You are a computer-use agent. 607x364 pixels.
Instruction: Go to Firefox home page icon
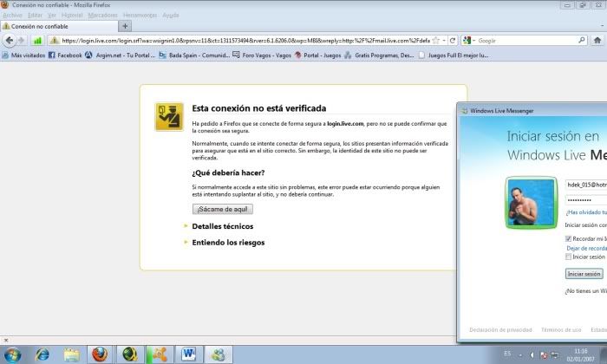597,40
